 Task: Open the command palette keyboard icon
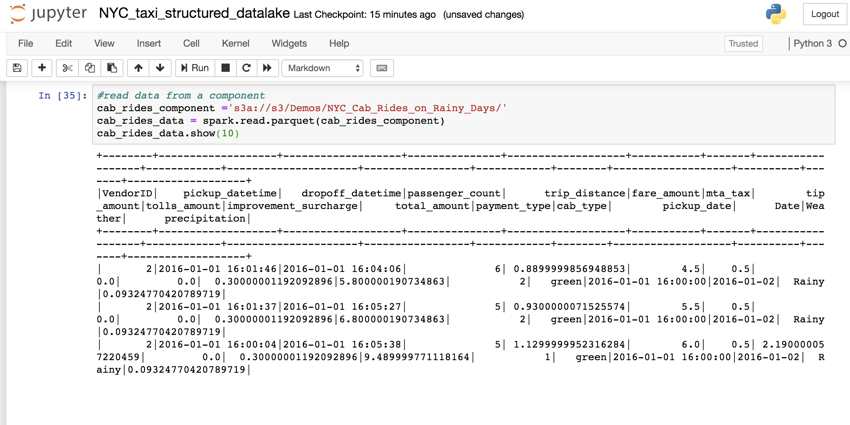coord(382,68)
